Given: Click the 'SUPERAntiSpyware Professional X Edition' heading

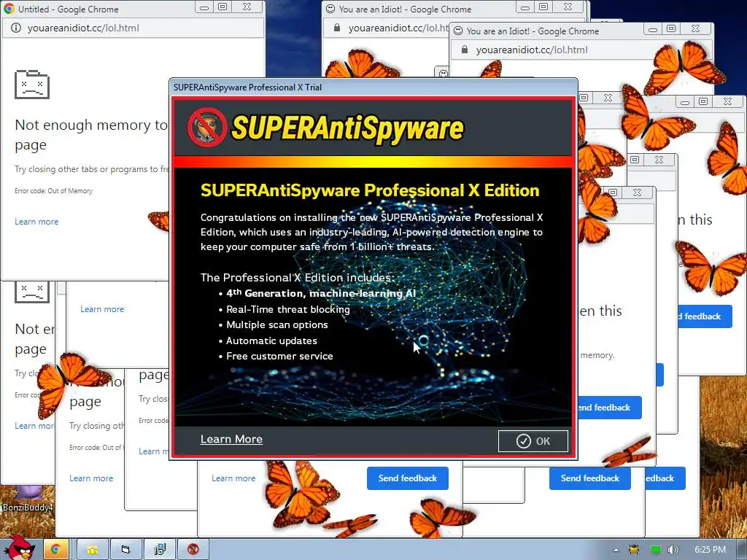Looking at the screenshot, I should (370, 190).
